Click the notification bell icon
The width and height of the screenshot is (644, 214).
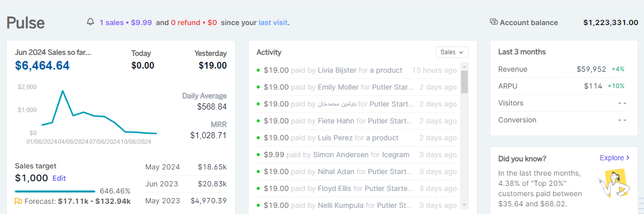pyautogui.click(x=91, y=22)
